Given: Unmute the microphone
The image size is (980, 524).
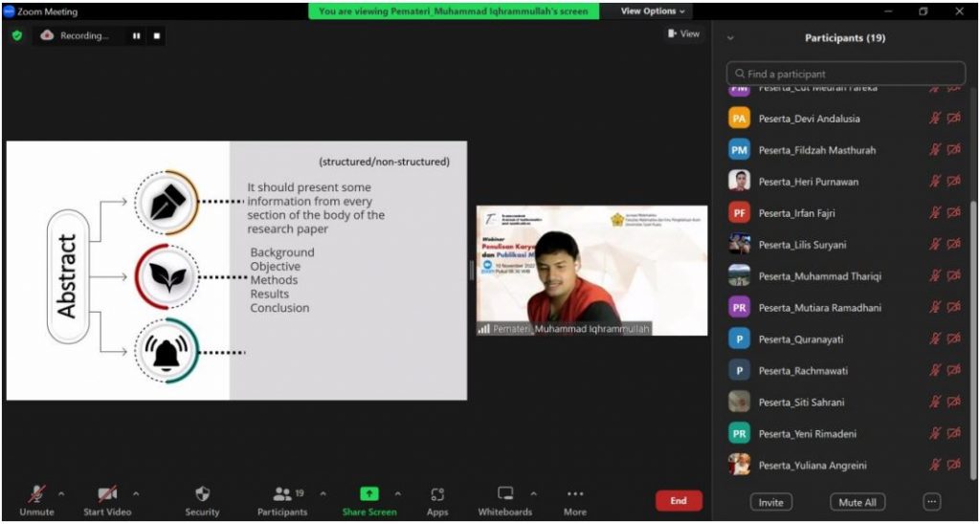Looking at the screenshot, I should (36, 494).
